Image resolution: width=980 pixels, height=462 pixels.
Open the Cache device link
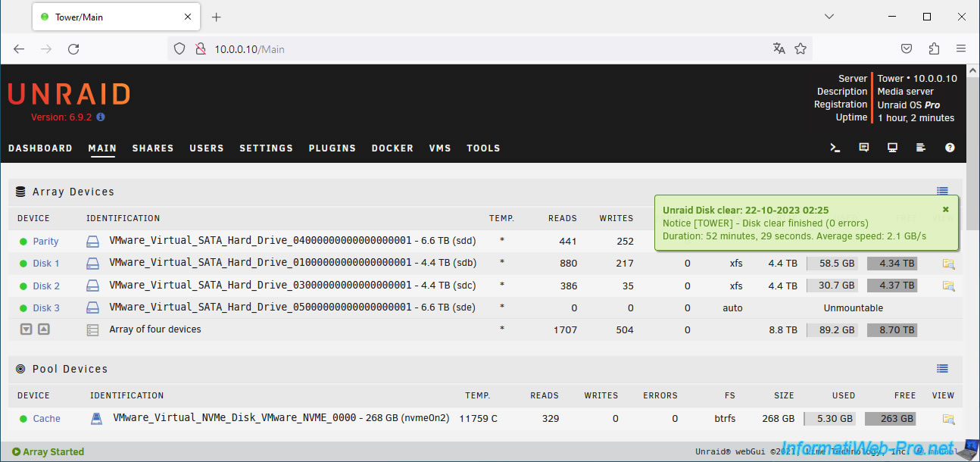point(46,419)
